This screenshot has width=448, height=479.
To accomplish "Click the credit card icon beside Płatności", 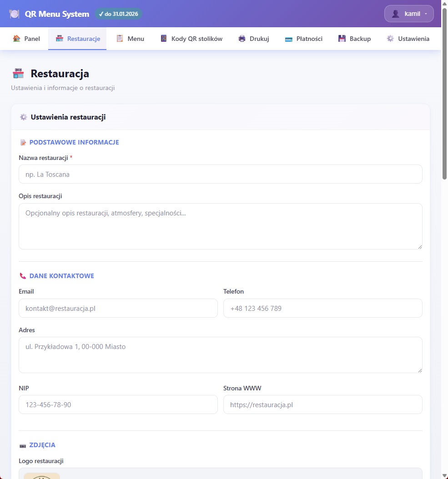I will [288, 39].
